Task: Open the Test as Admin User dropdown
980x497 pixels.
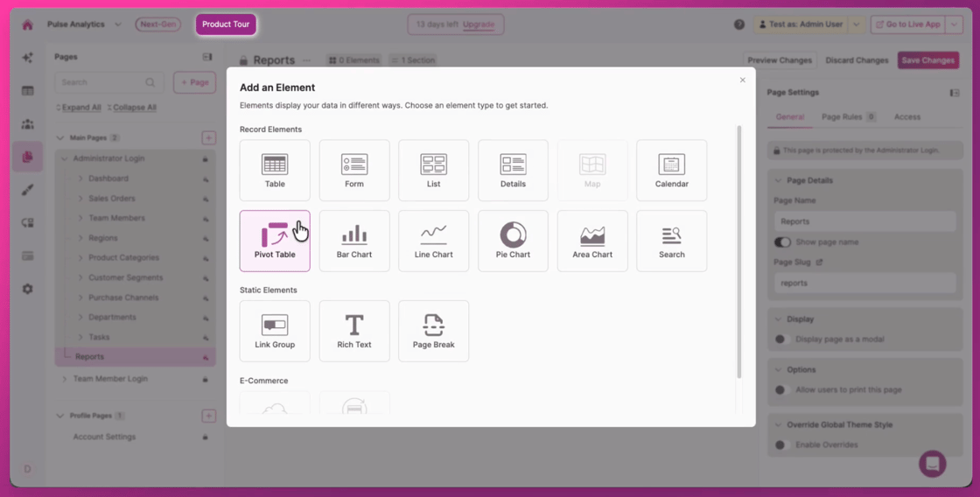Action: pyautogui.click(x=857, y=24)
